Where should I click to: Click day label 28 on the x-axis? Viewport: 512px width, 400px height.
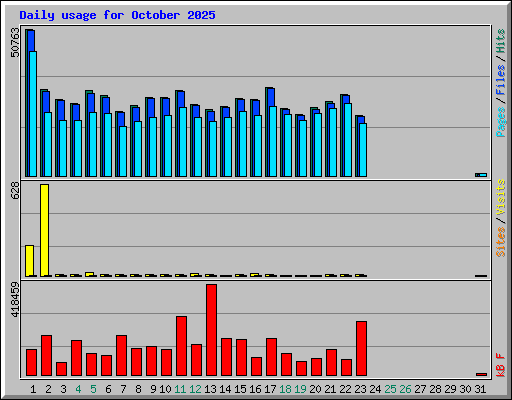coord(435,389)
